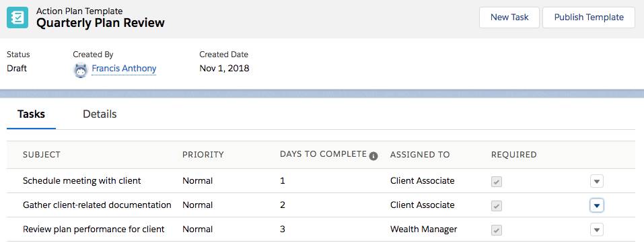Click Francis Anthony's avatar icon
The height and width of the screenshot is (247, 644).
click(x=81, y=70)
